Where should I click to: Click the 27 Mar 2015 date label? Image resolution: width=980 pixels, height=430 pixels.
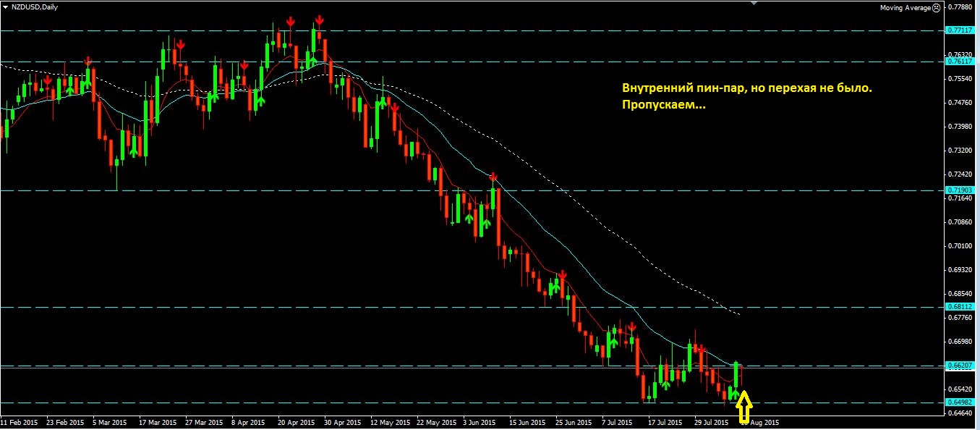pos(205,422)
